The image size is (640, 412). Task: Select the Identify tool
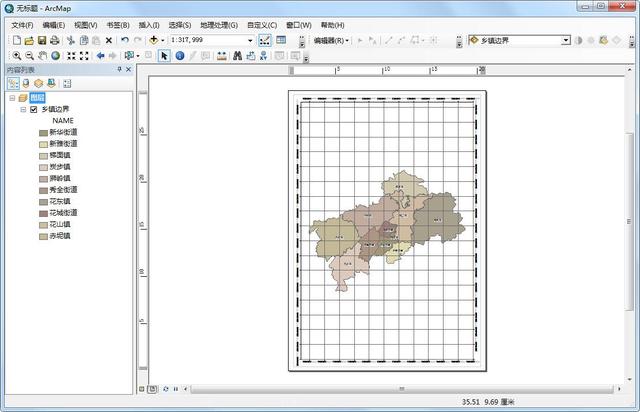coord(180,56)
